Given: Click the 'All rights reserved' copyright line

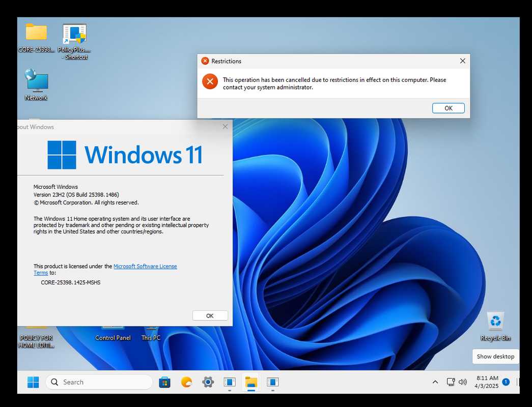Looking at the screenshot, I should [x=86, y=202].
